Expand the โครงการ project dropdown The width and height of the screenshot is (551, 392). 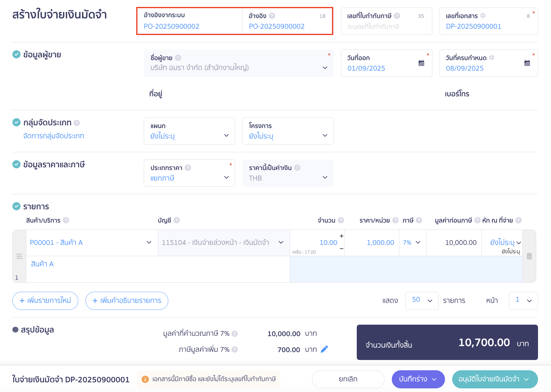click(288, 131)
